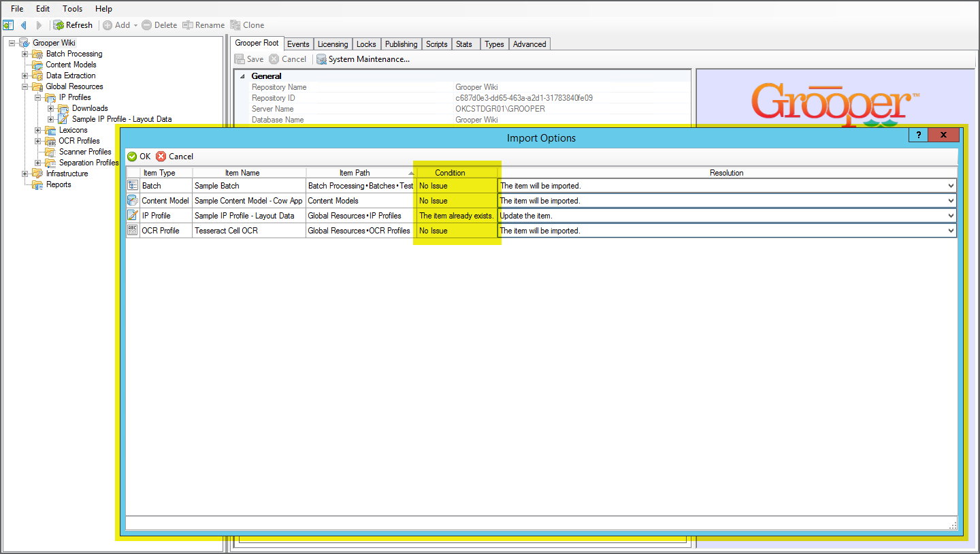
Task: Go forward with the right arrow toolbar icon
Action: pos(39,25)
